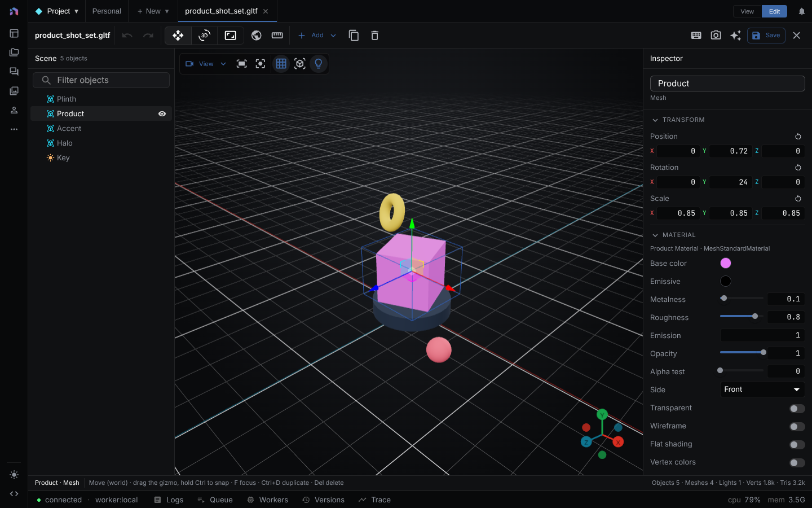Take a viewport screenshot with camera icon
This screenshot has height=508, width=812.
pos(716,36)
